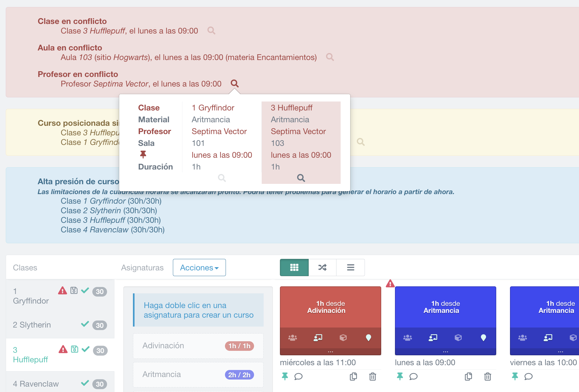This screenshot has width=579, height=392.
Task: Click save icon on 3 Hufflepuff row
Action: coord(74,349)
